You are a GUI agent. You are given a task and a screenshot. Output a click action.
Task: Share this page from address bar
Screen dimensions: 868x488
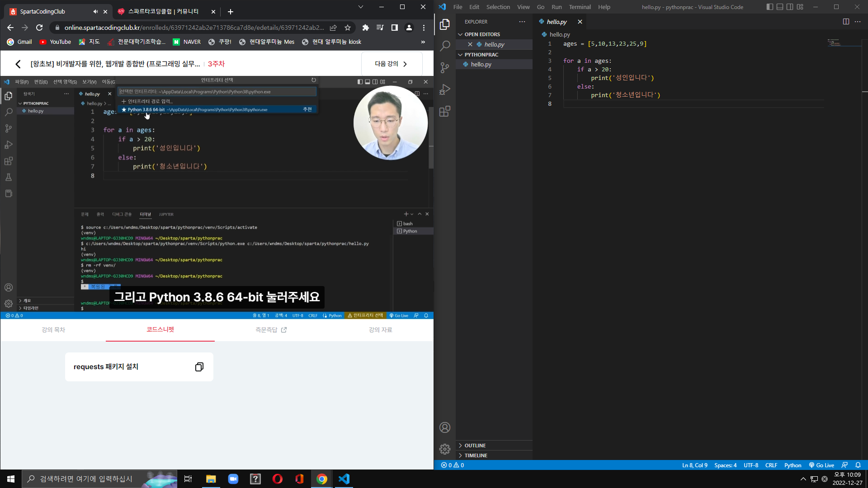click(x=333, y=28)
